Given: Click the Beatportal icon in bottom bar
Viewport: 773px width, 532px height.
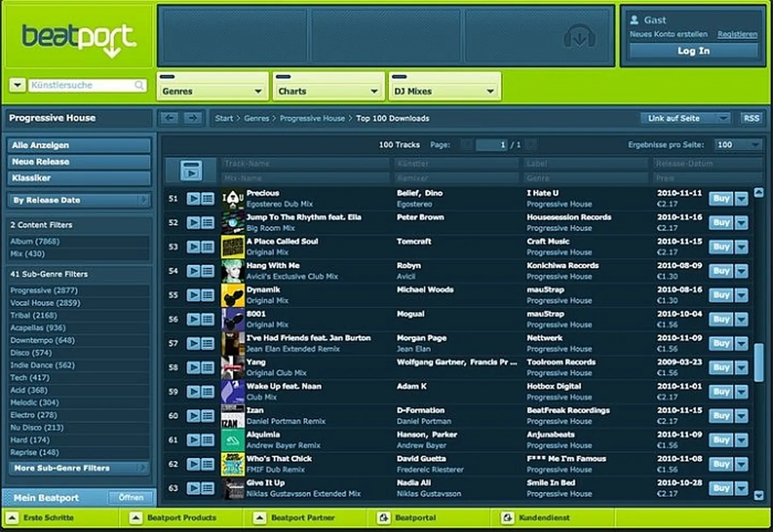Looking at the screenshot, I should tap(384, 518).
